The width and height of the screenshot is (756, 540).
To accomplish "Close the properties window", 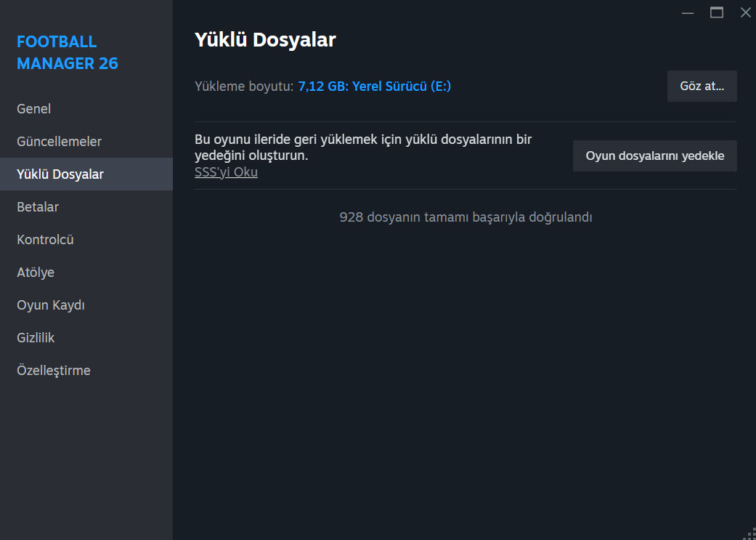I will point(745,12).
